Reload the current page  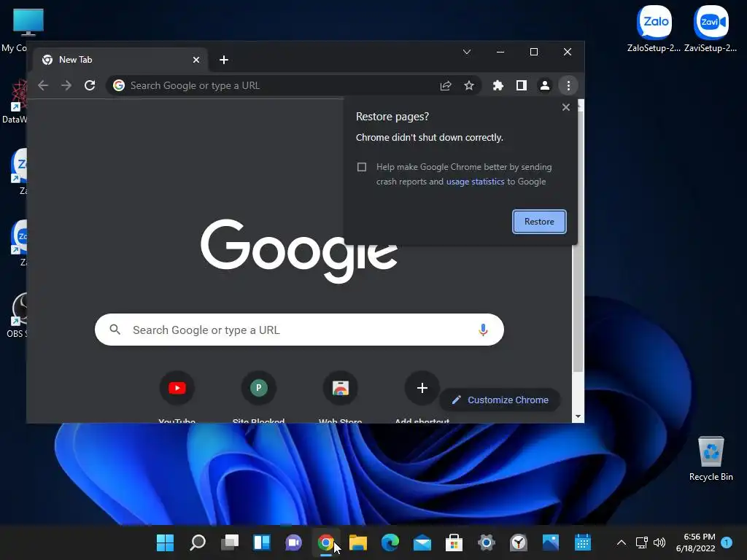tap(90, 86)
